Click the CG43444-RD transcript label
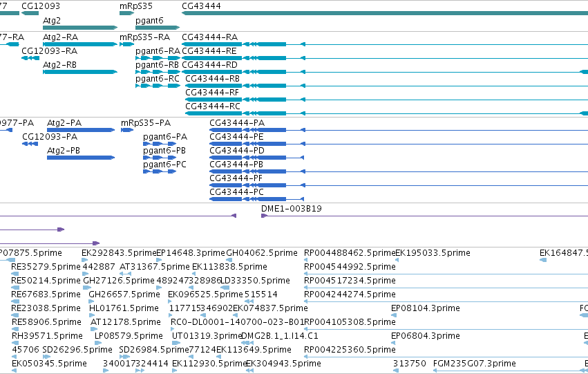588x374 pixels. (209, 65)
